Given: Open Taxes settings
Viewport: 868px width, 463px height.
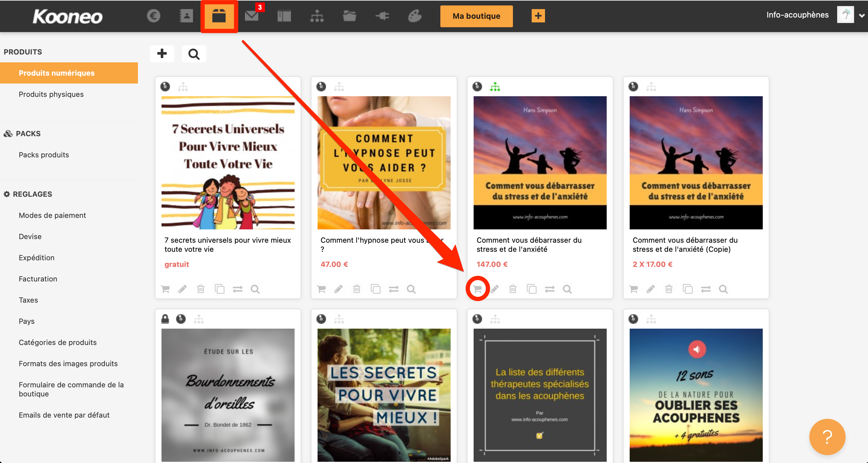Looking at the screenshot, I should click(28, 300).
